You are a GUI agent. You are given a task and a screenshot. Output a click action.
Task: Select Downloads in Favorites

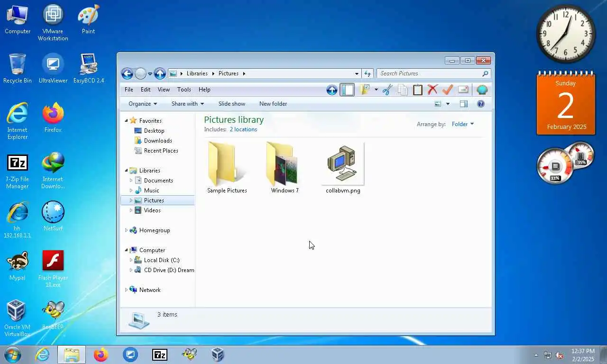[158, 141]
